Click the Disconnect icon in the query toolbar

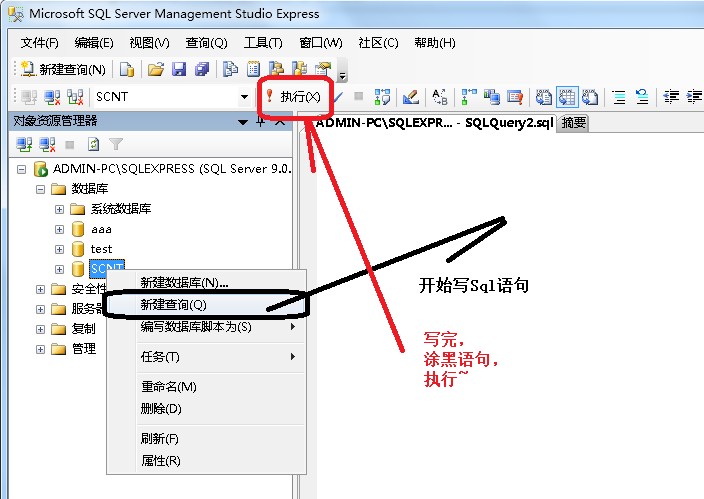[x=52, y=97]
